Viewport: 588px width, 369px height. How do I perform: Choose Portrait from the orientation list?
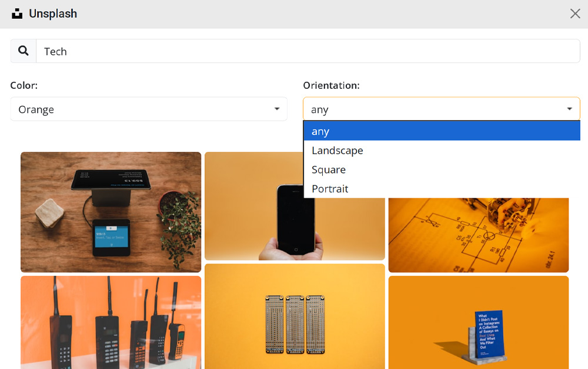point(330,189)
